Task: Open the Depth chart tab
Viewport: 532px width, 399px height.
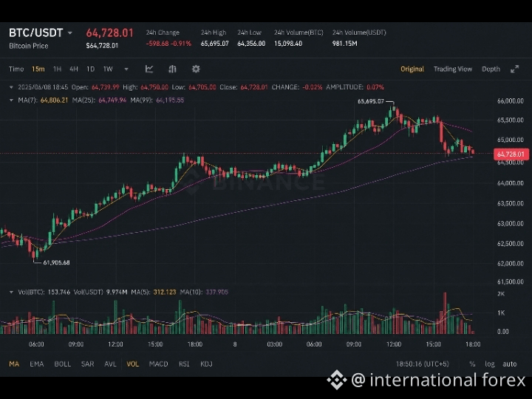Action: pos(491,69)
